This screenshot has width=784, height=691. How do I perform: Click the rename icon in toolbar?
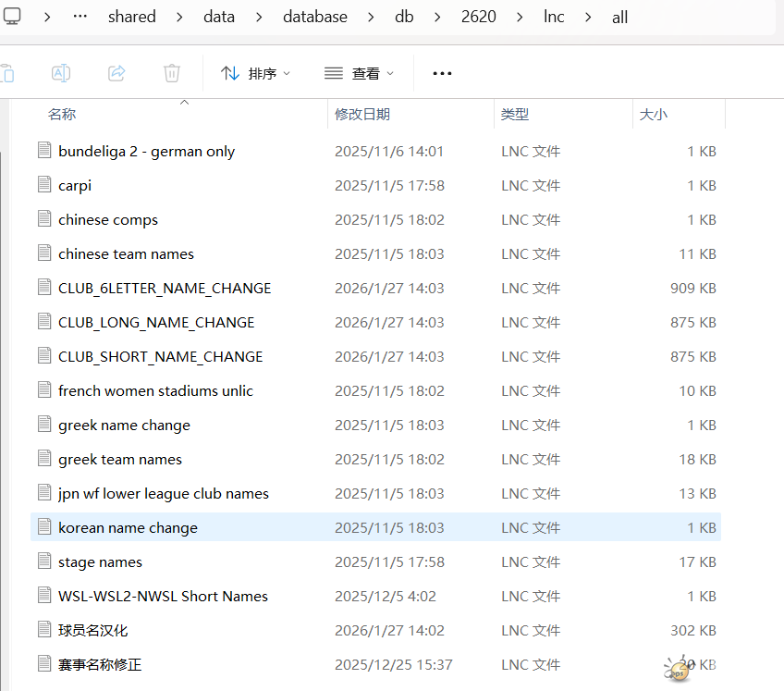pos(60,73)
